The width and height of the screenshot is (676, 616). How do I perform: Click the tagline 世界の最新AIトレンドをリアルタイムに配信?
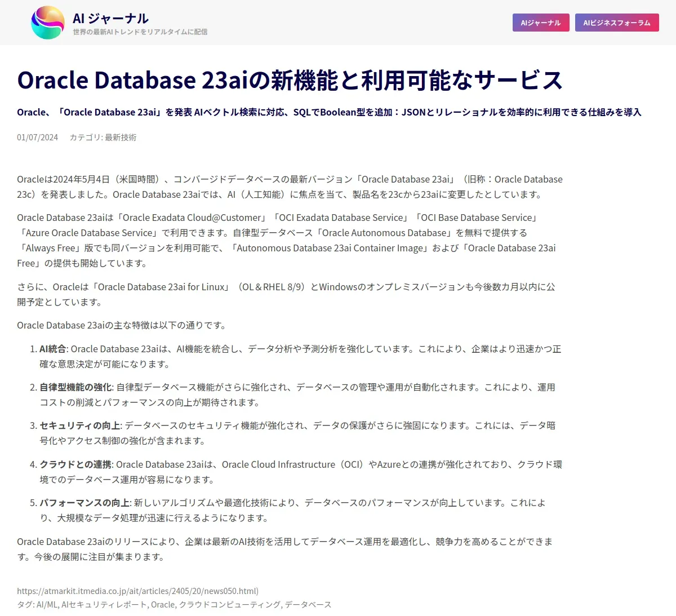(x=140, y=32)
